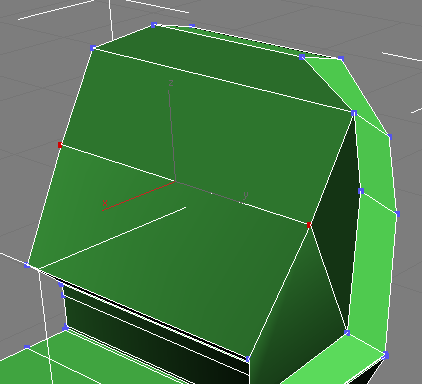The width and height of the screenshot is (422, 384).
Task: Click the Y axis gizmo label
Action: [x=246, y=195]
